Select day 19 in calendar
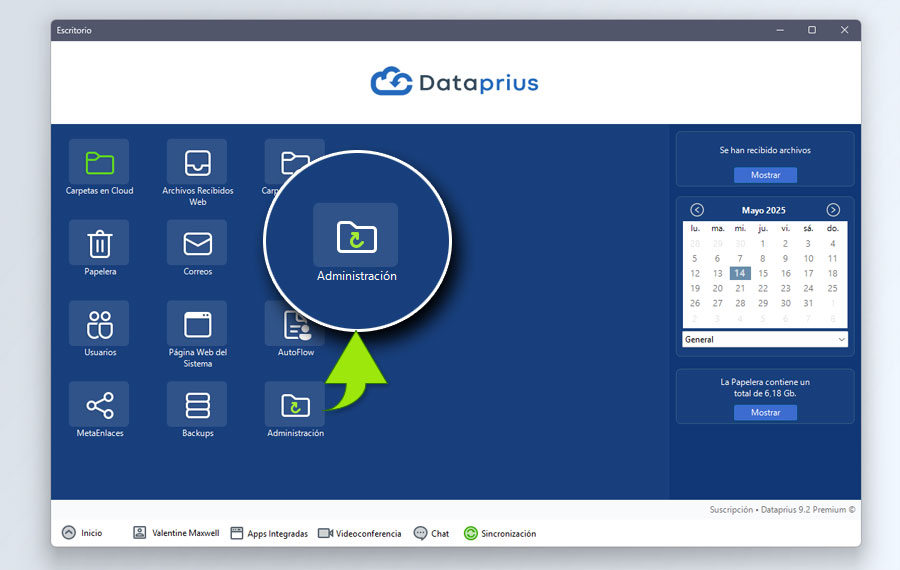 [695, 288]
